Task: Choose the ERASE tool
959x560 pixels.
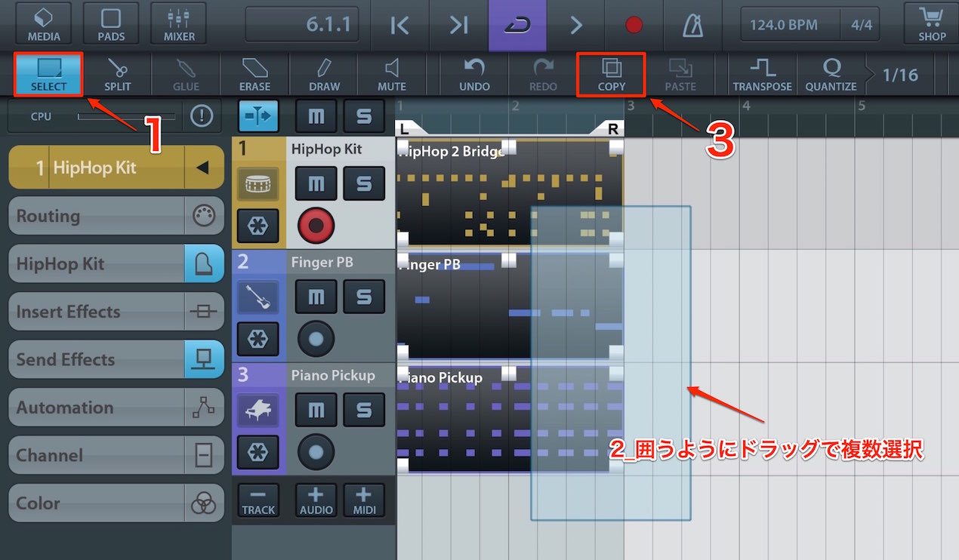Action: coord(254,74)
